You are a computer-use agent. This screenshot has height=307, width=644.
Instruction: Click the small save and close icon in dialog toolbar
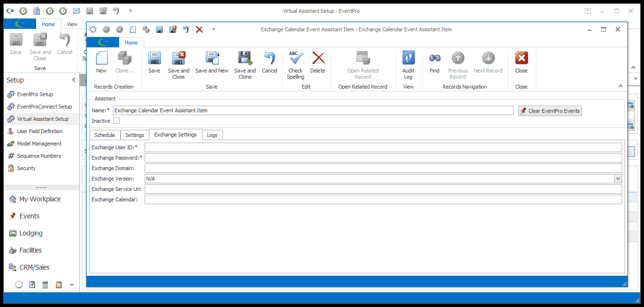pos(173,29)
